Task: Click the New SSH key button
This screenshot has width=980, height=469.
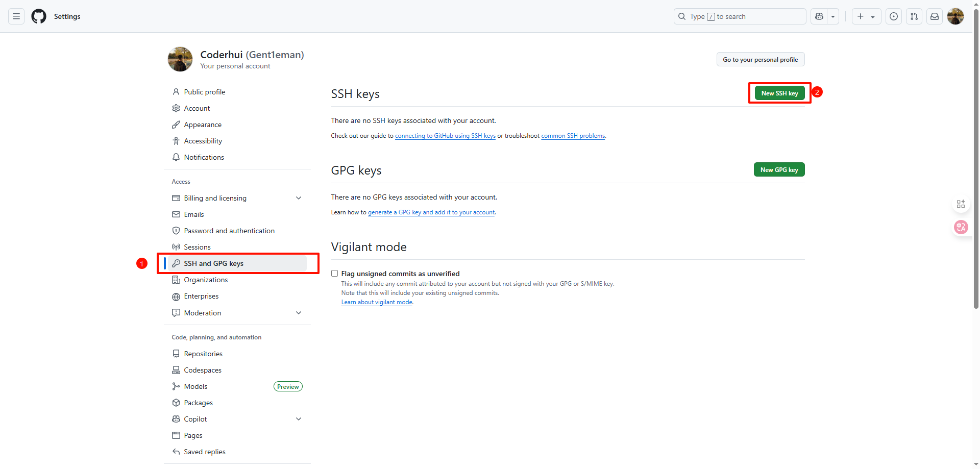Action: (x=779, y=93)
